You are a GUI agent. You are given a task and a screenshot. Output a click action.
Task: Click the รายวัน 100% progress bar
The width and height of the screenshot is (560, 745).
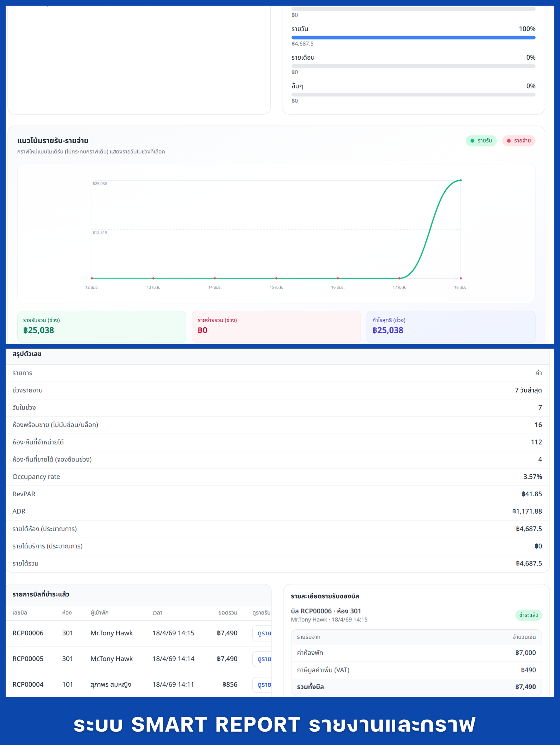tap(413, 37)
